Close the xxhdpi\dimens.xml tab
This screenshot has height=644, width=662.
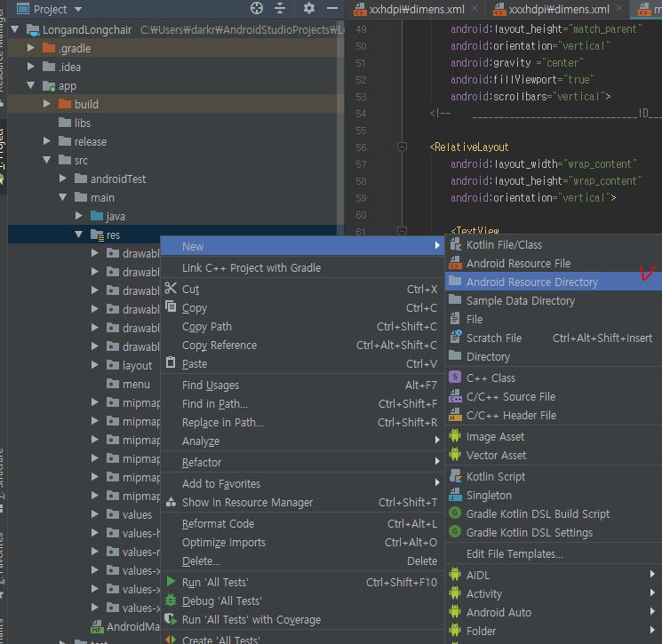point(475,9)
